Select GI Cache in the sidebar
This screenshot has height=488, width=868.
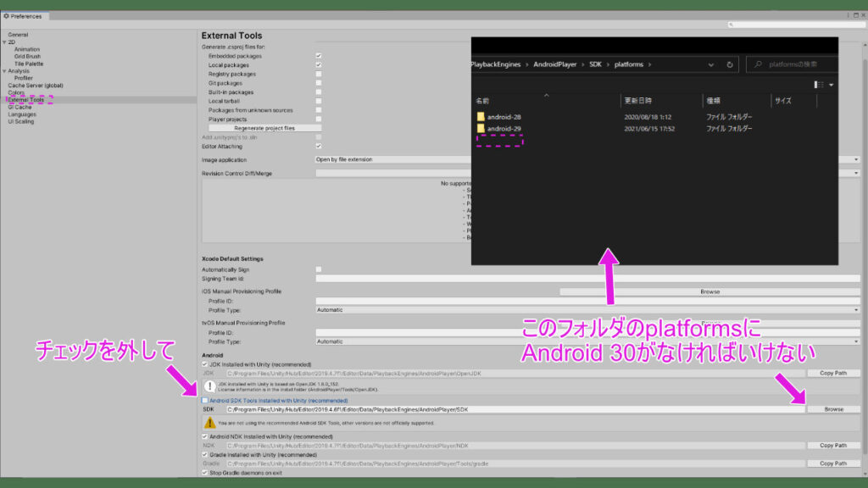[21, 107]
